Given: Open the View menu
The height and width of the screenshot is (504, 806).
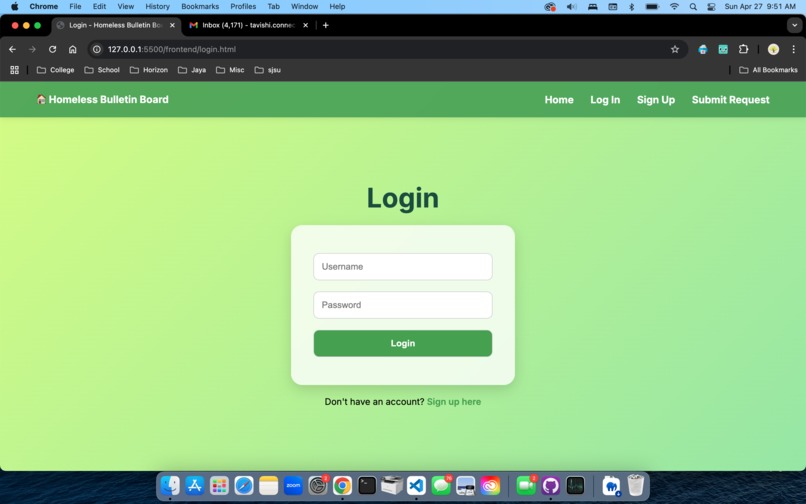Looking at the screenshot, I should (125, 7).
